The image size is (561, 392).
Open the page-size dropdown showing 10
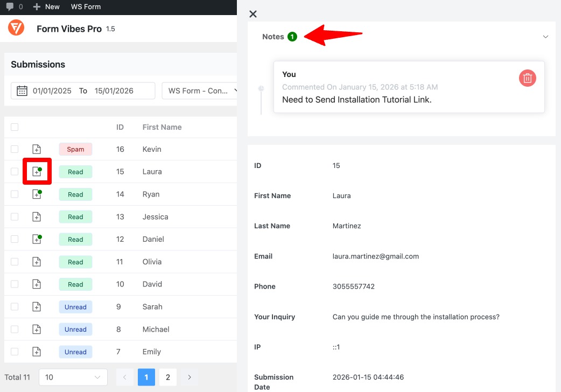point(73,377)
